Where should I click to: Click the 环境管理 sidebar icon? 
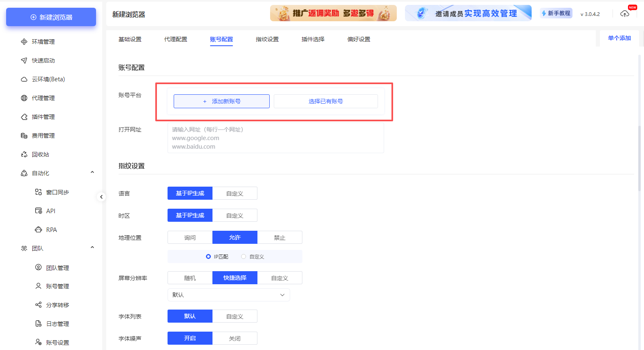(24, 42)
